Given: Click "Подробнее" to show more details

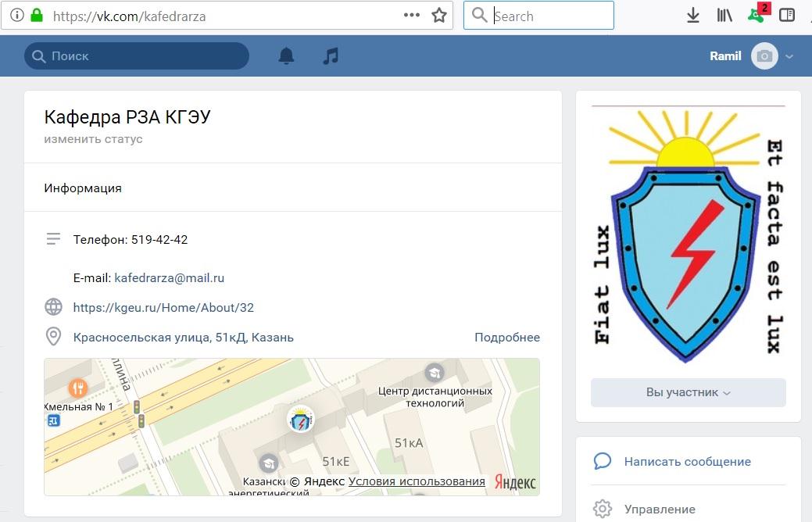Looking at the screenshot, I should tap(507, 338).
